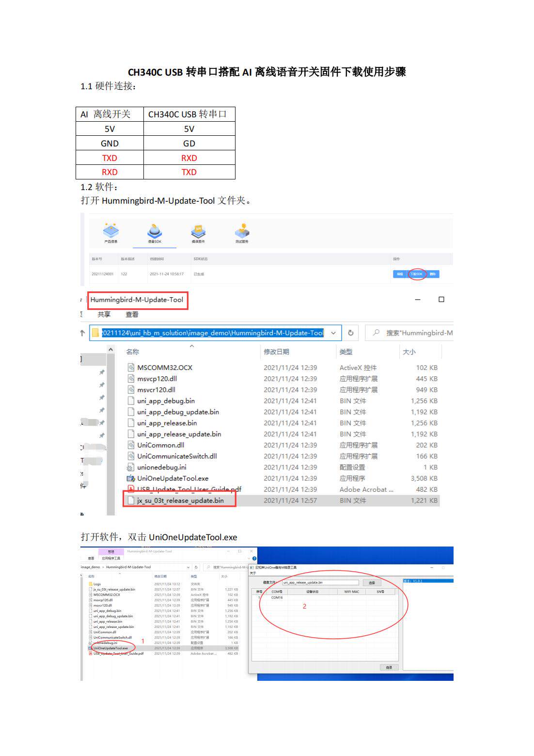Viewport: 534px width, 756px height.
Task: Select the 版本: V1.0.1 entry in the burn tool
Action: coord(428,581)
